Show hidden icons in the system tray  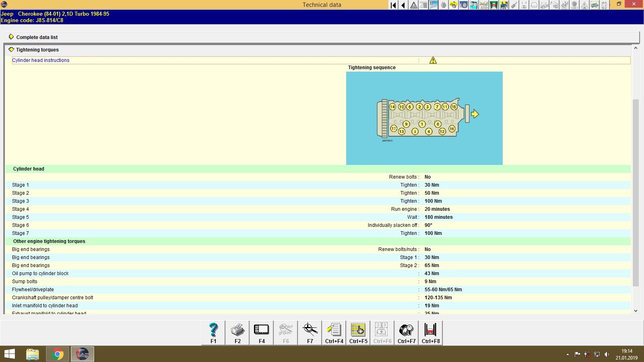[568, 354]
